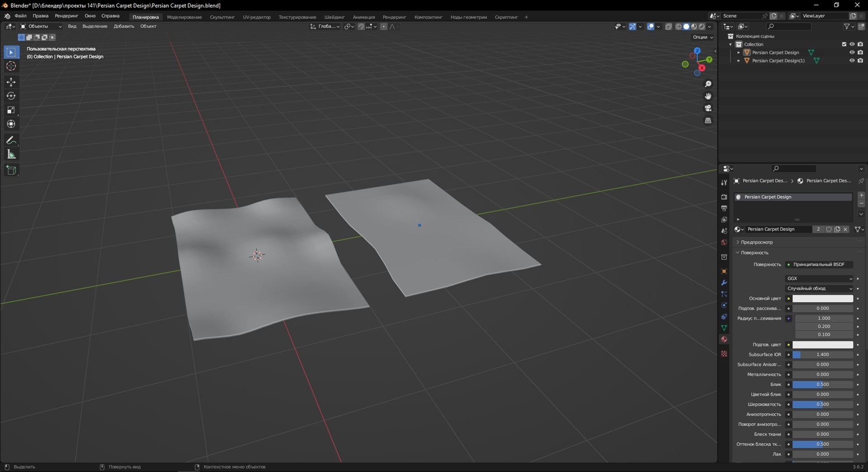This screenshot has height=472, width=868.
Task: Hide Persian Carpet Design(1) in viewport
Action: click(852, 61)
